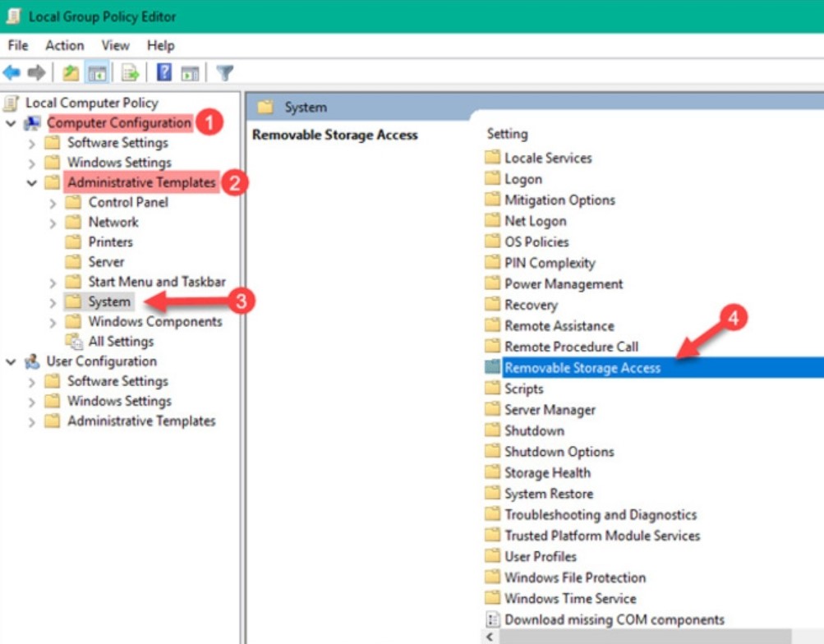Click the Back navigation arrow
The height and width of the screenshot is (644, 824).
point(10,71)
